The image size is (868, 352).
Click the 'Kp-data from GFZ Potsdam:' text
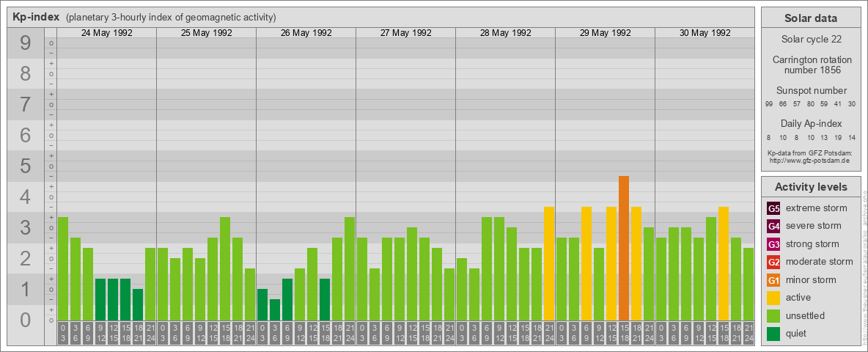coord(810,153)
